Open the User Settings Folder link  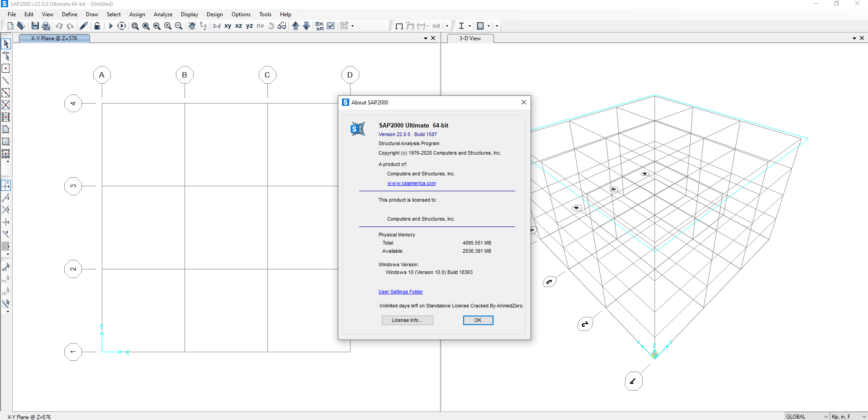[x=401, y=292]
